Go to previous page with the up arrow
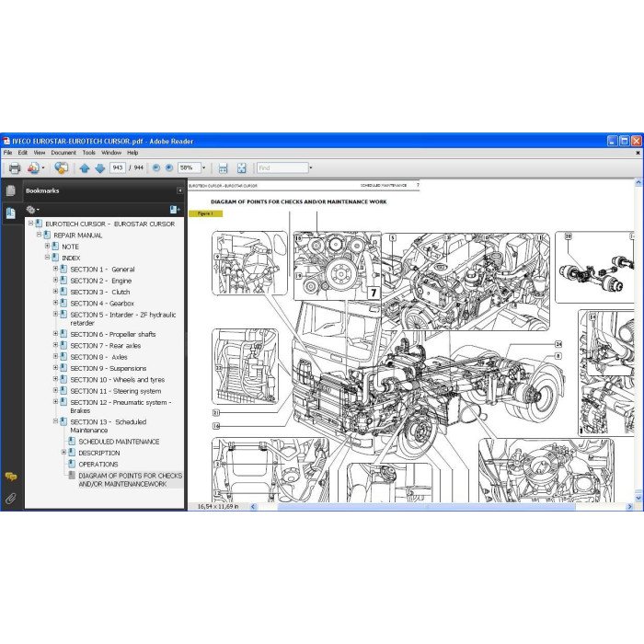This screenshot has width=644, height=644. tap(85, 168)
